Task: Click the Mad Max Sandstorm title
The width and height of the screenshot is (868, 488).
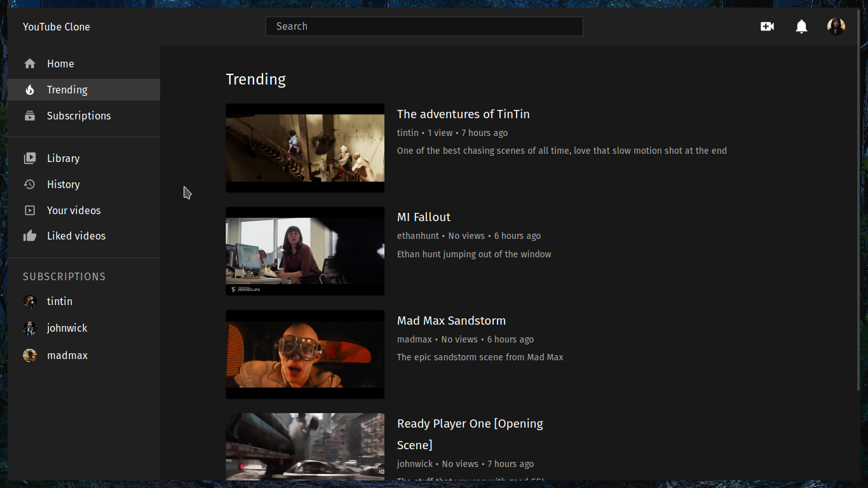Action: coord(451,320)
